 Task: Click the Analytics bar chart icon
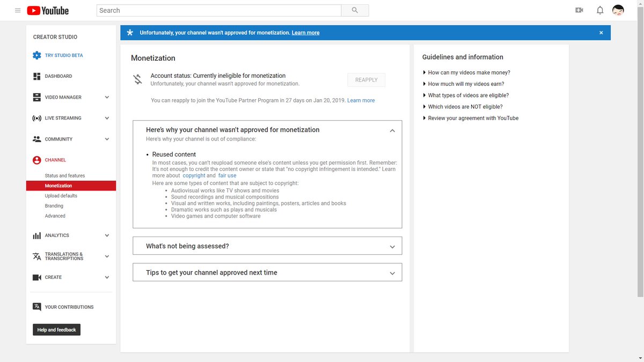click(36, 235)
